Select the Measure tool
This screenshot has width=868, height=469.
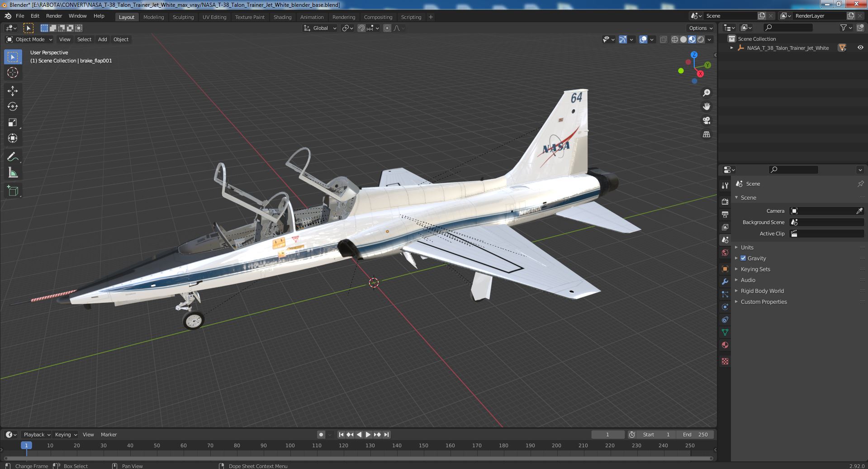click(x=13, y=172)
